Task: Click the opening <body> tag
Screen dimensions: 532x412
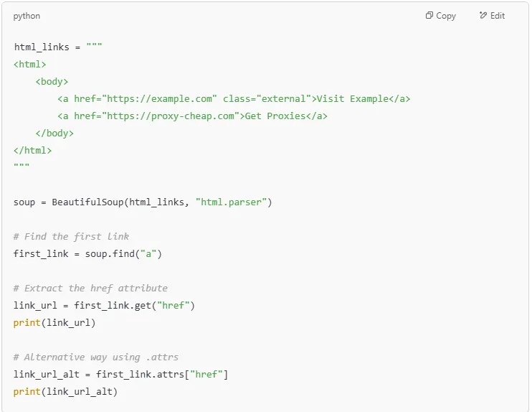Action: coord(52,82)
